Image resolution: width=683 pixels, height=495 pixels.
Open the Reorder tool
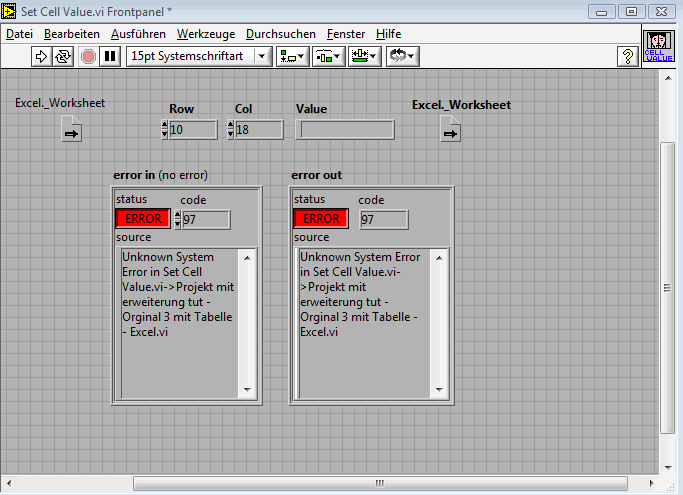(402, 56)
